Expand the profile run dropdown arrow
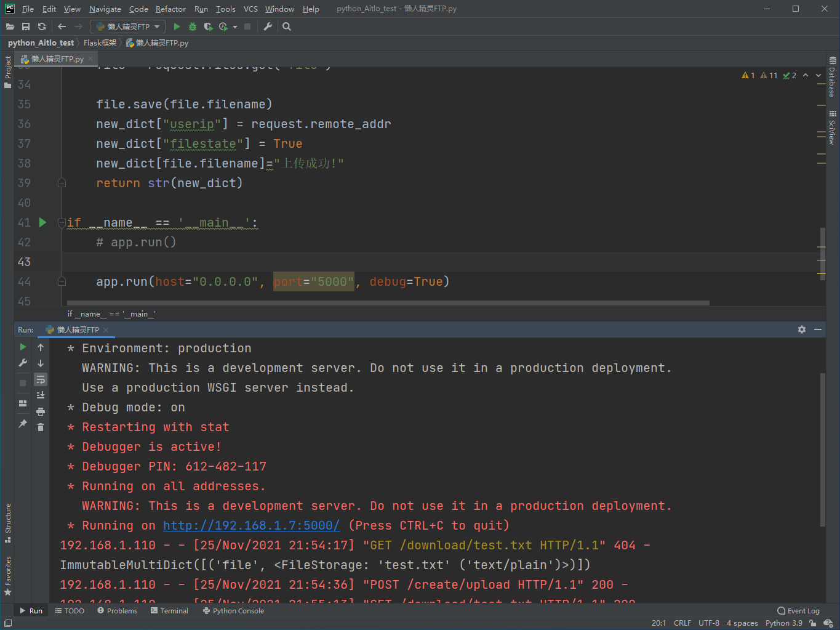Viewport: 840px width, 630px height. pos(235,27)
